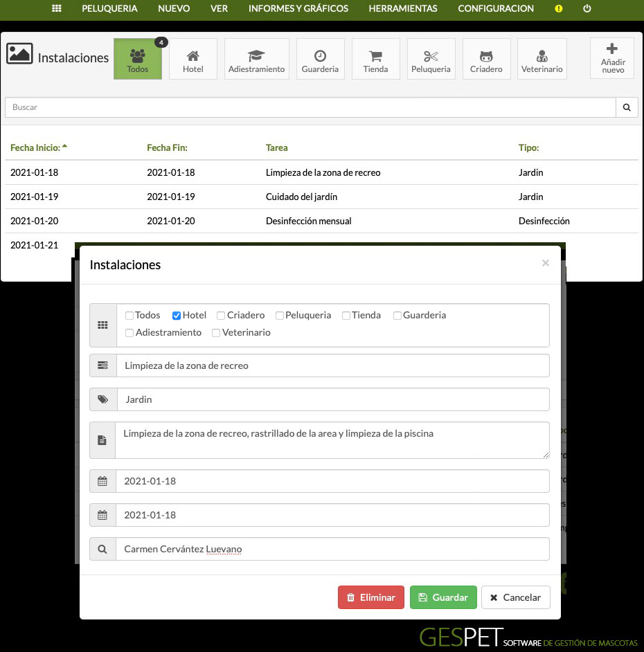Open the CONFIGURACION menu

tap(496, 8)
